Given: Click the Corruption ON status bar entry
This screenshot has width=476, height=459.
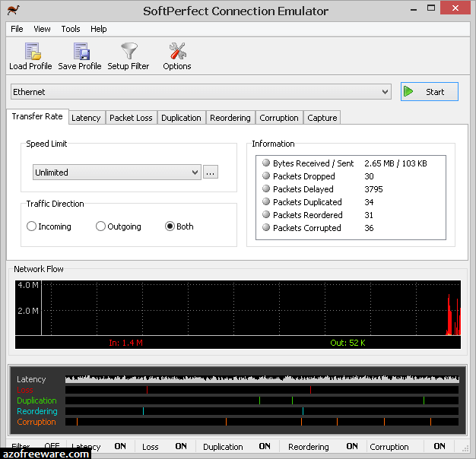Looking at the screenshot, I should 410,446.
